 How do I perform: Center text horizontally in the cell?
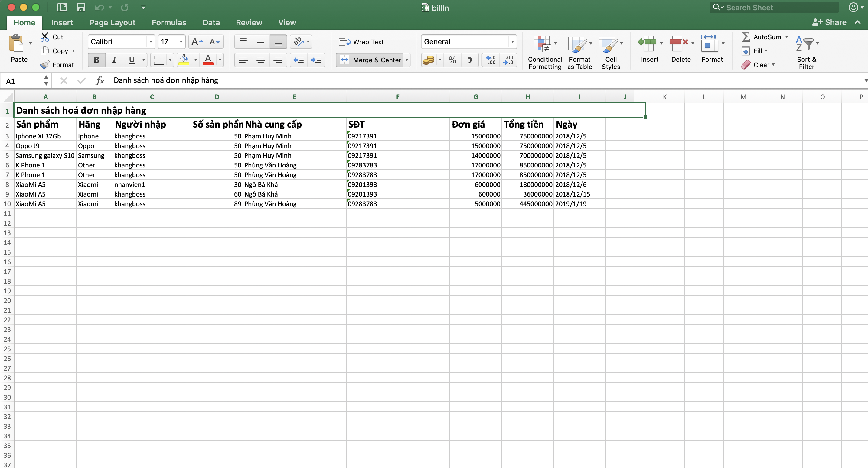[260, 60]
